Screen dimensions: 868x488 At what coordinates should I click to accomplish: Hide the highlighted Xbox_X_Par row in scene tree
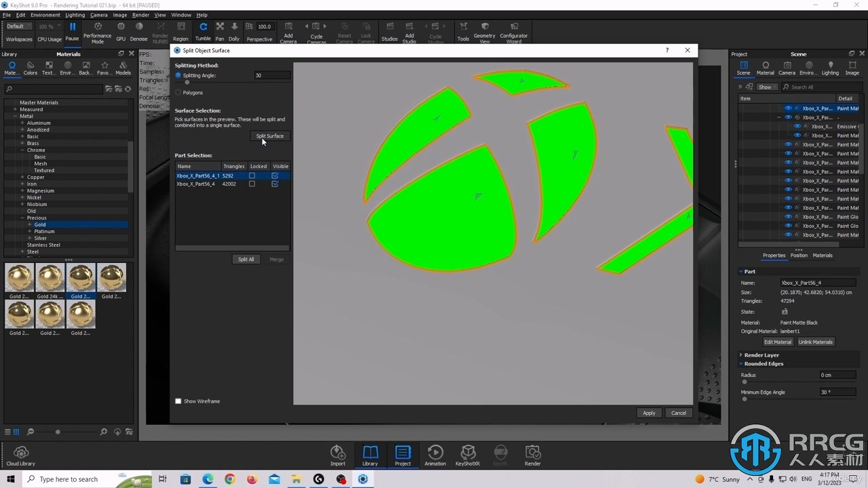coord(788,108)
